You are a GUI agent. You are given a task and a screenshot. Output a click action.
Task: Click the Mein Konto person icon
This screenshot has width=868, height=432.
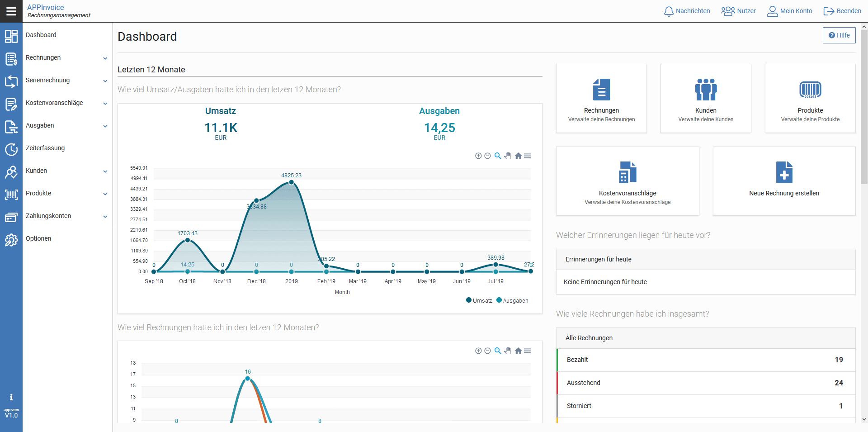click(772, 11)
